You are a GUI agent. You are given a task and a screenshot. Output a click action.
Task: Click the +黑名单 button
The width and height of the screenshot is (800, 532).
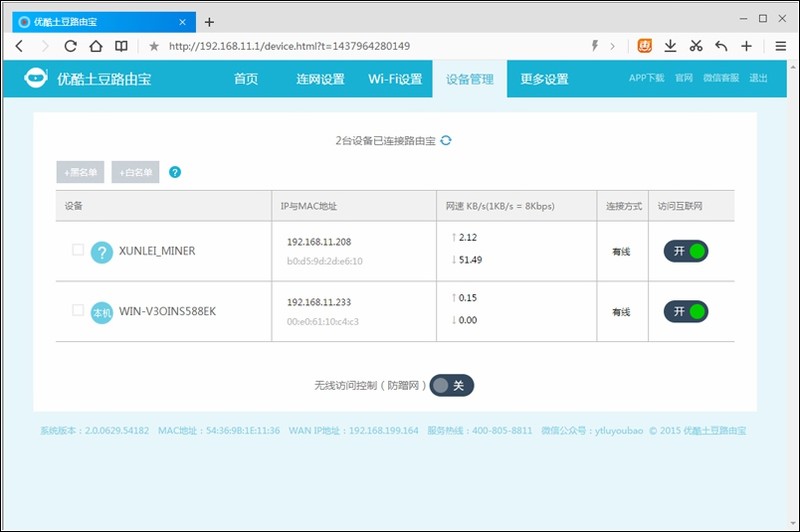point(80,172)
